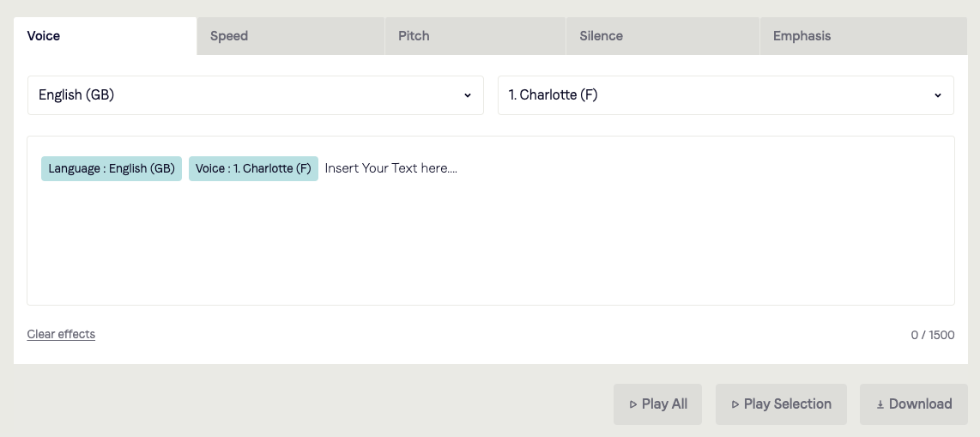Click the Clear effects link

(61, 335)
